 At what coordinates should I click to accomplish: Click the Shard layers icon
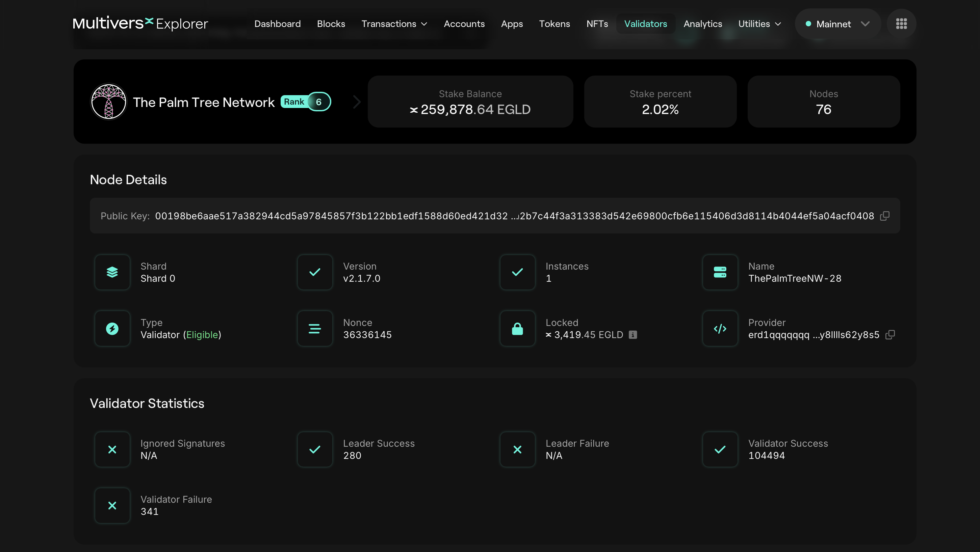[112, 272]
